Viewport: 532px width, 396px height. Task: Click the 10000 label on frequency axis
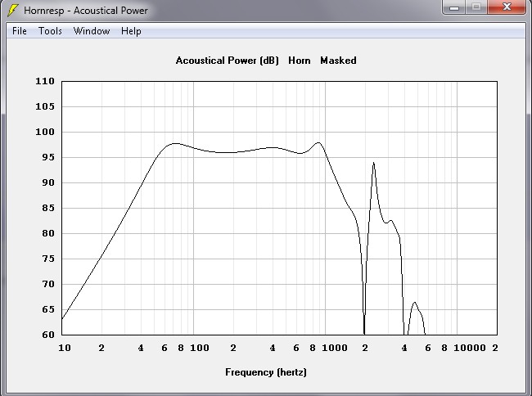pyautogui.click(x=470, y=349)
